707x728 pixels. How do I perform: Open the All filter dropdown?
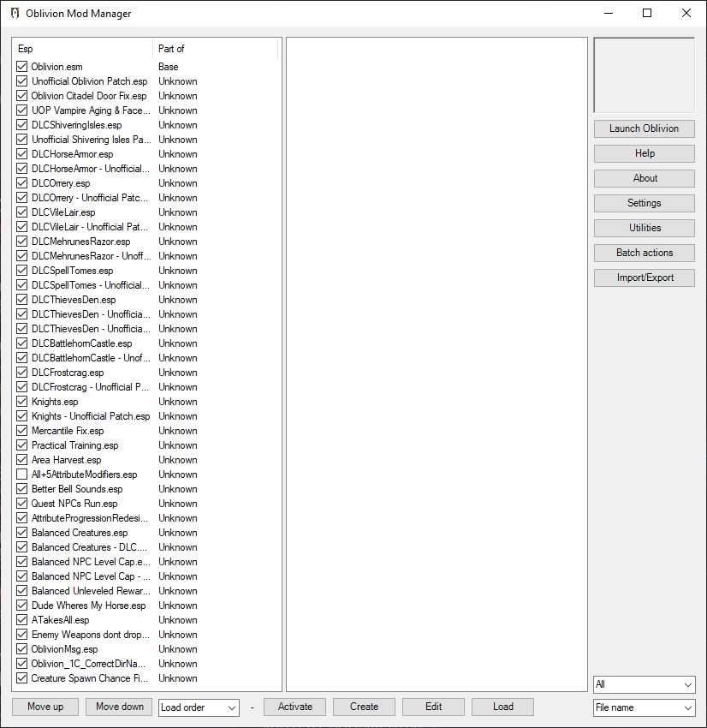644,684
